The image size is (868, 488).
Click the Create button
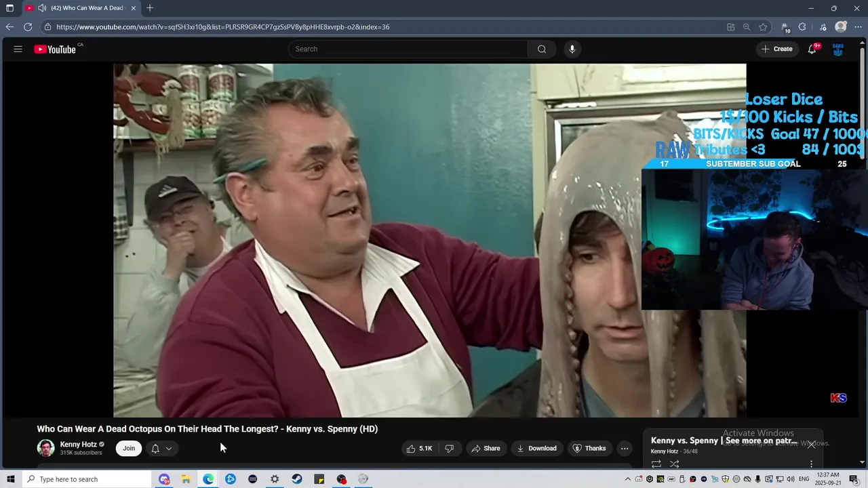coord(777,49)
